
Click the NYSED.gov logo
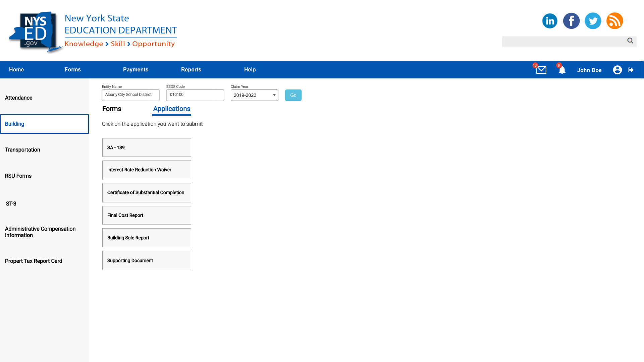pos(35,32)
